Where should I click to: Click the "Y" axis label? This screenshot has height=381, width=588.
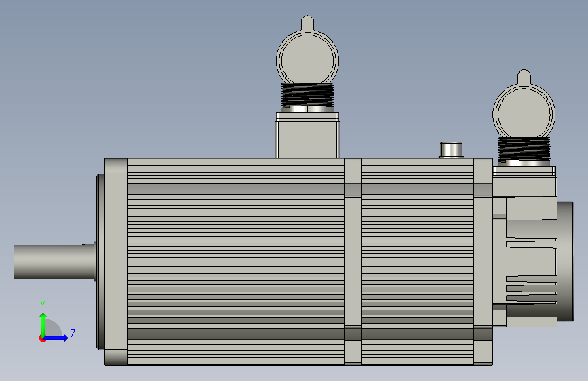tap(43, 305)
